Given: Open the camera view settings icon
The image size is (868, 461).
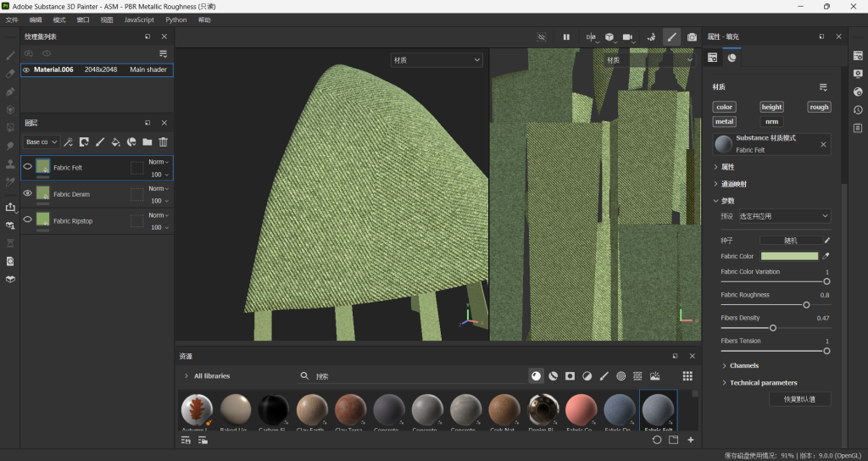Looking at the screenshot, I should [x=628, y=37].
